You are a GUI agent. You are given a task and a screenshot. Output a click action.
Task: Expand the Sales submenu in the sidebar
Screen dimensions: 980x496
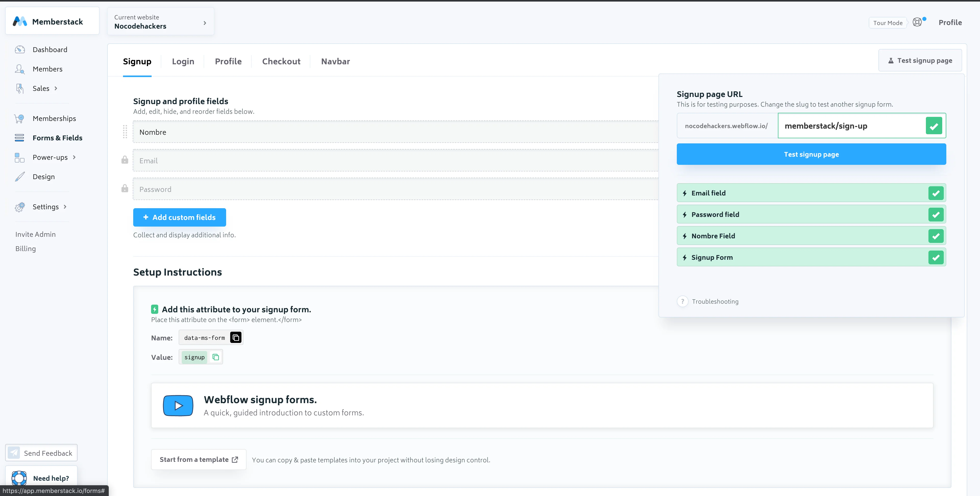(x=56, y=88)
